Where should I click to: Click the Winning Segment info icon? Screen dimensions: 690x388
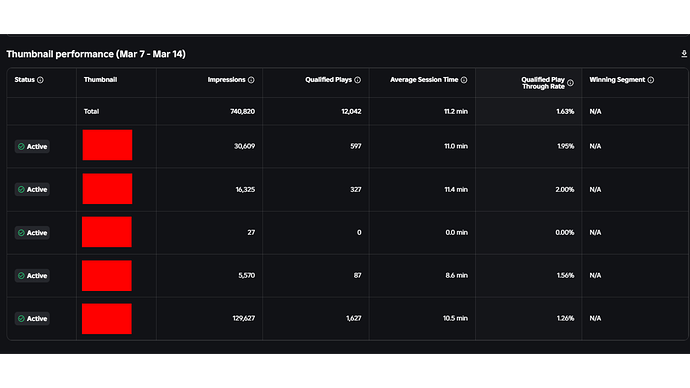650,80
